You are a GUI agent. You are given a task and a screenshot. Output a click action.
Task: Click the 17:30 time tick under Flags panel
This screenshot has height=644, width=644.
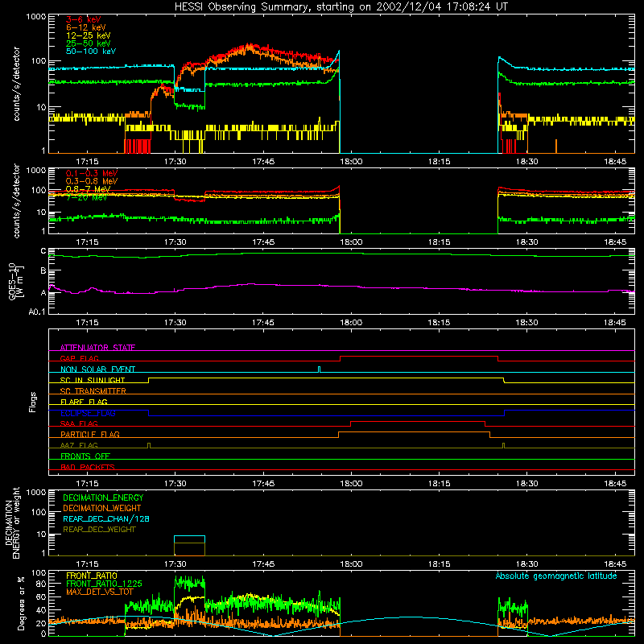tap(175, 484)
